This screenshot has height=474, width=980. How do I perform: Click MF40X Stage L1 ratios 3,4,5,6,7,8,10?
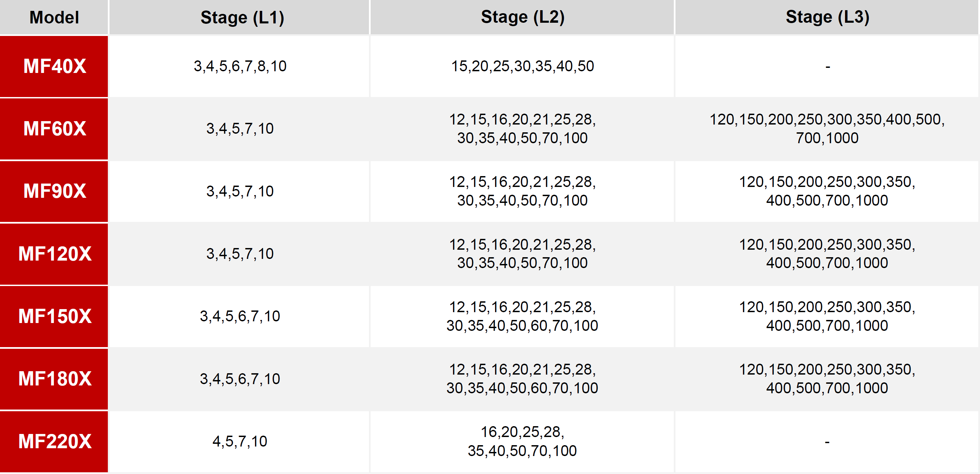240,66
